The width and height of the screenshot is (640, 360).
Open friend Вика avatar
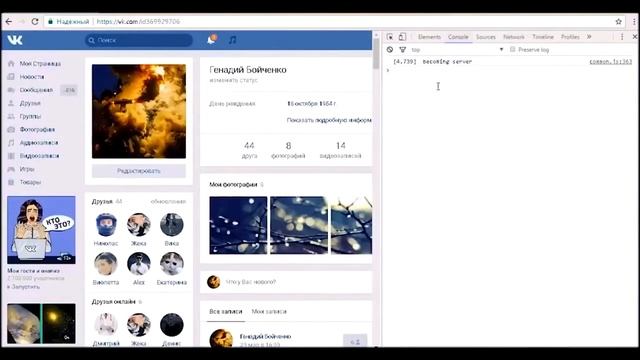172,225
